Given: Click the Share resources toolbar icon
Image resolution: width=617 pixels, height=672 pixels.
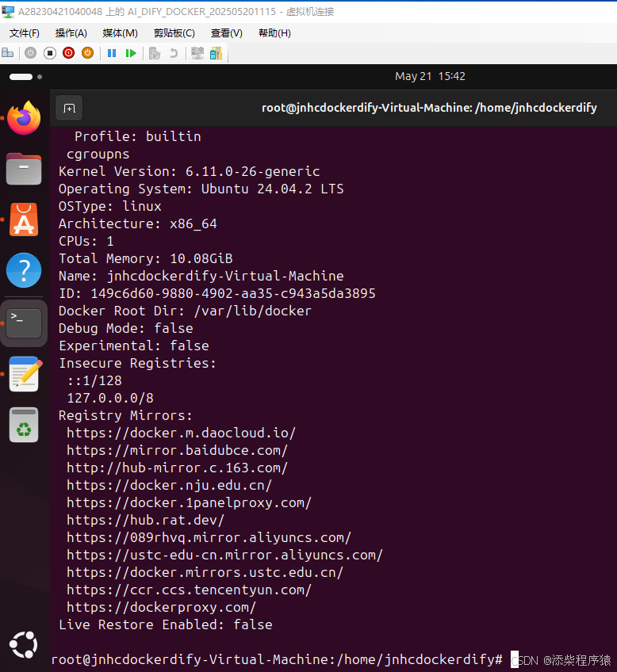Looking at the screenshot, I should pos(216,53).
